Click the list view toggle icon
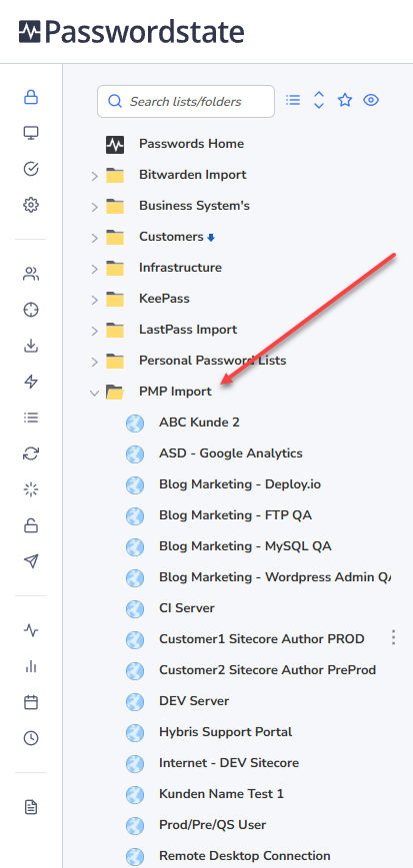The image size is (413, 868). 293,100
